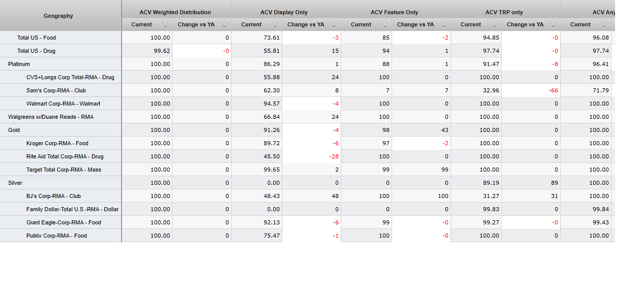Open filter on ACV Feature Only Current column
The height and width of the screenshot is (298, 644).
pyautogui.click(x=384, y=25)
